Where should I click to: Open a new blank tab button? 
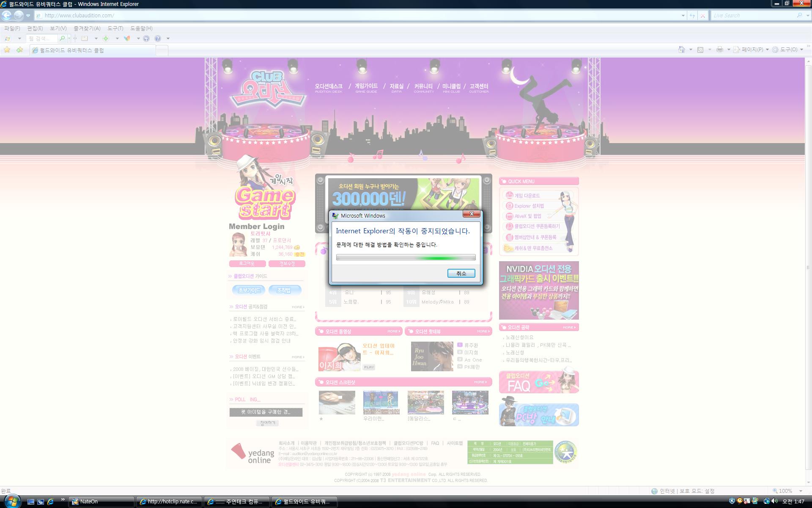(162, 50)
